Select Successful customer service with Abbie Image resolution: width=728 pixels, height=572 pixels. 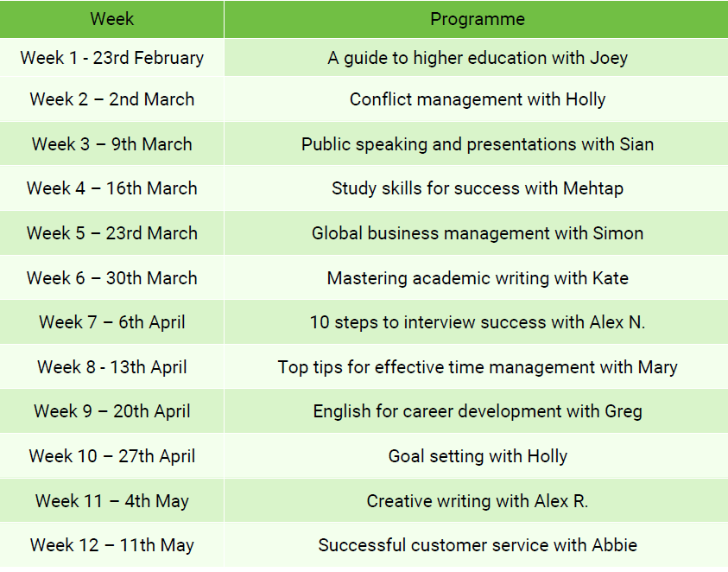tap(477, 544)
